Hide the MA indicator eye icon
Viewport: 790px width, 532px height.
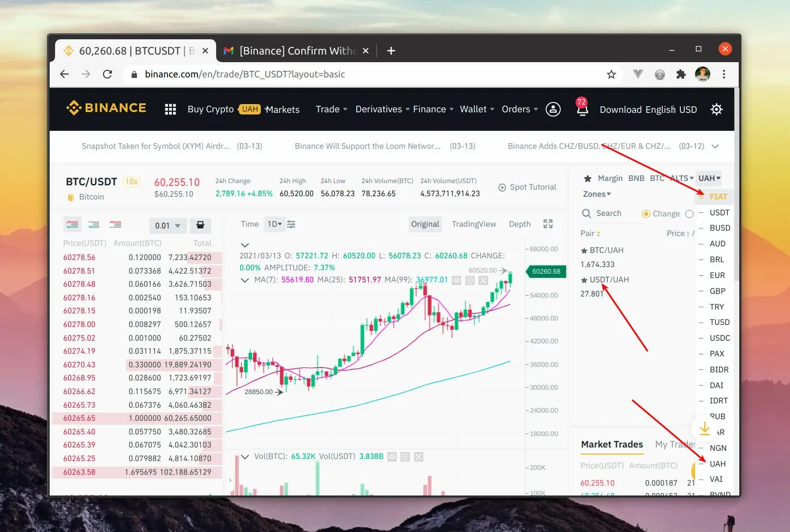click(x=456, y=280)
